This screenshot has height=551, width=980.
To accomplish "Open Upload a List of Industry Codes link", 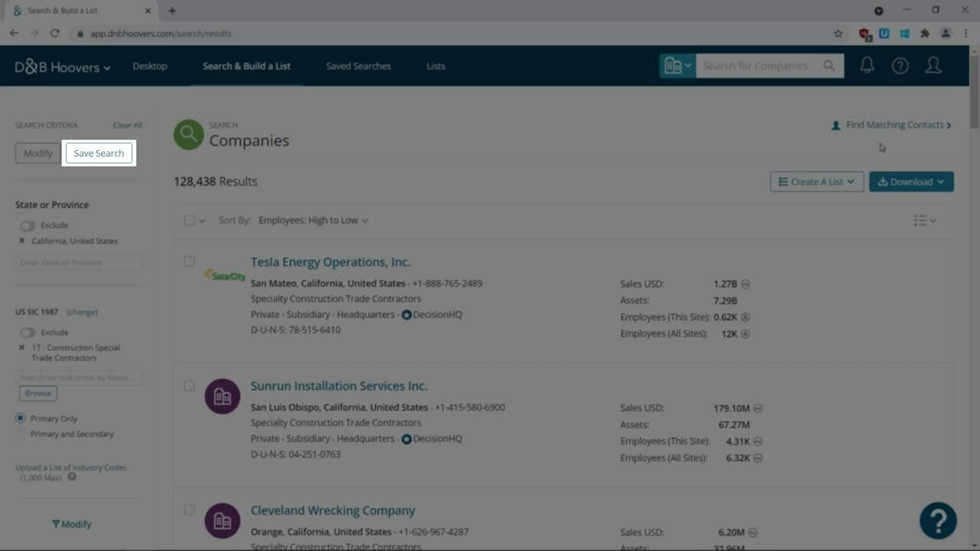I will click(70, 468).
